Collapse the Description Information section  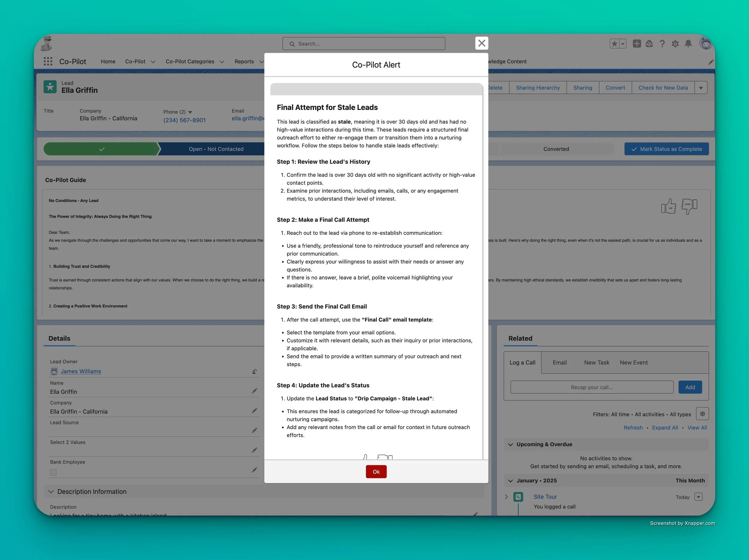pos(51,492)
